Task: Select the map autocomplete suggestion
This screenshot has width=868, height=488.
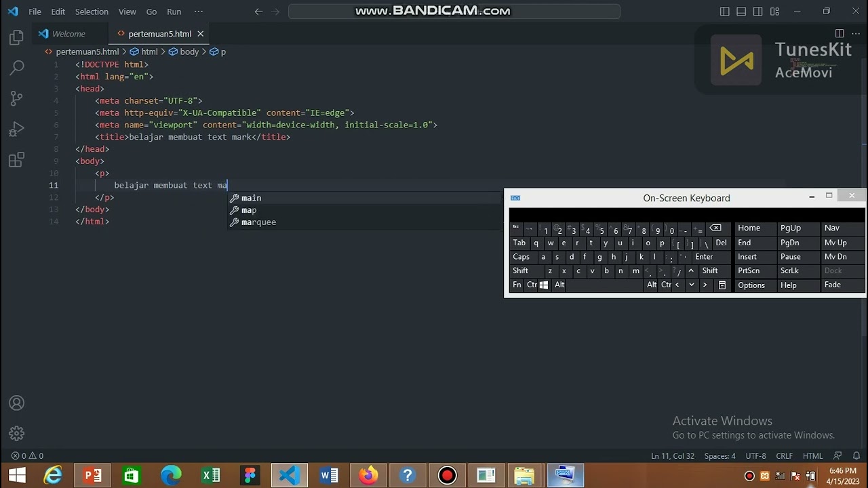Action: (363, 210)
